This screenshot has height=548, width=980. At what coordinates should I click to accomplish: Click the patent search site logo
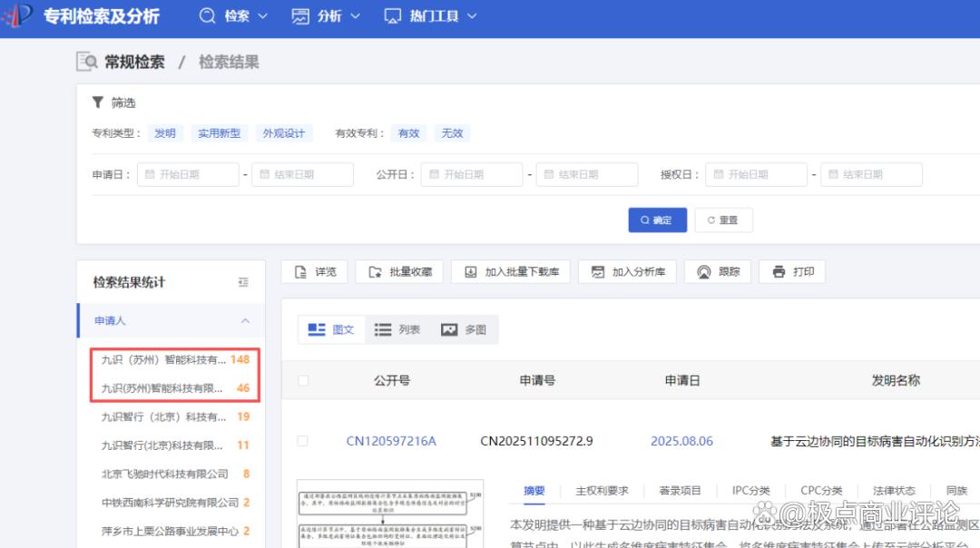(x=17, y=15)
